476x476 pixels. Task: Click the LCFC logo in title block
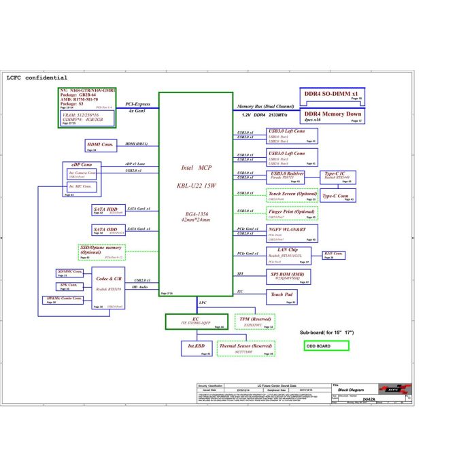[395, 389]
